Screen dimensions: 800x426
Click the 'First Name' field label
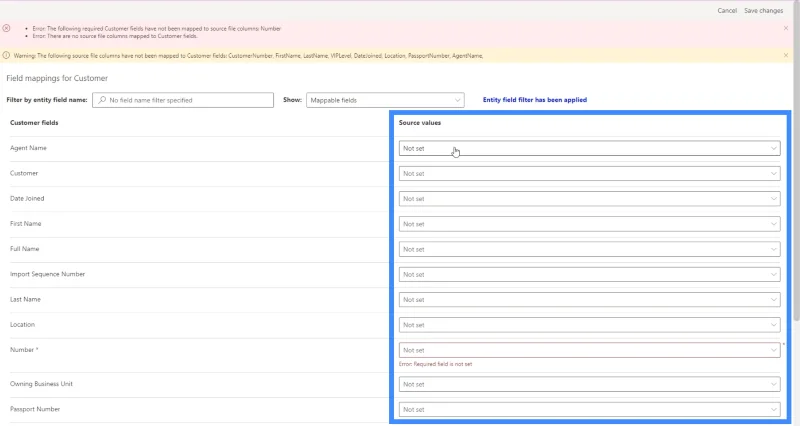coord(26,223)
